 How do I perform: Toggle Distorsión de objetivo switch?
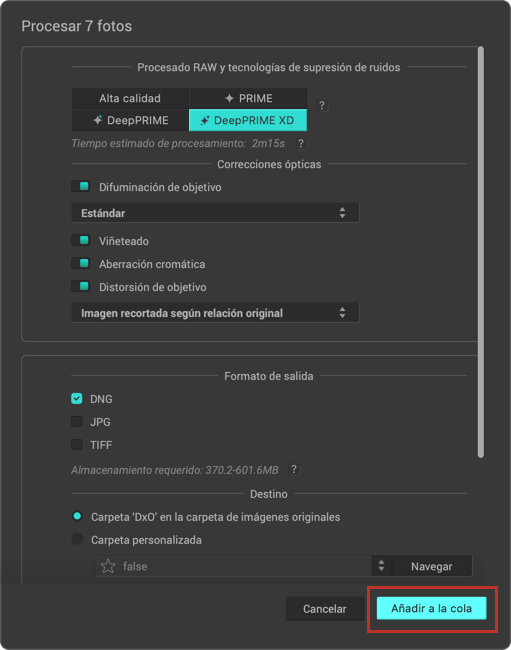[81, 286]
